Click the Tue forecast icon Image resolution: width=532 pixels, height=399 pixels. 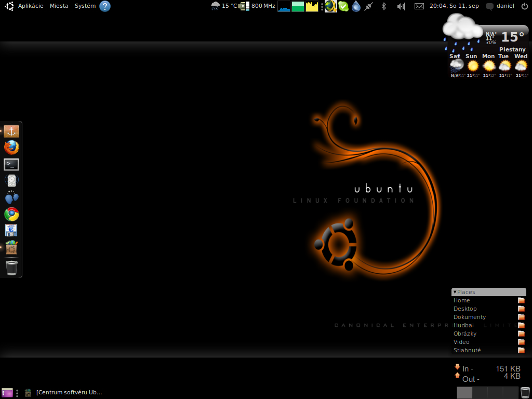coord(505,65)
